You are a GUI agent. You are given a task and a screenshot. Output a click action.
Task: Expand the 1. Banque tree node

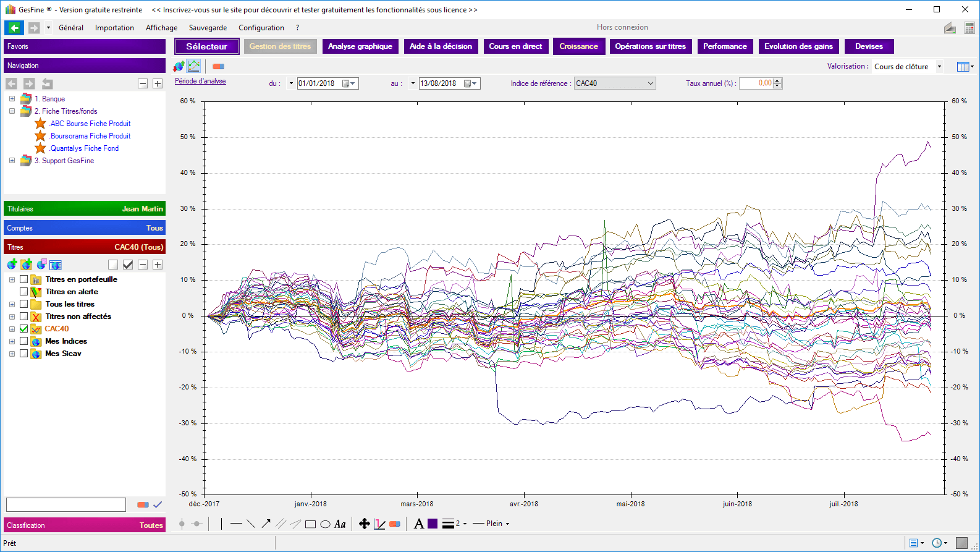12,99
